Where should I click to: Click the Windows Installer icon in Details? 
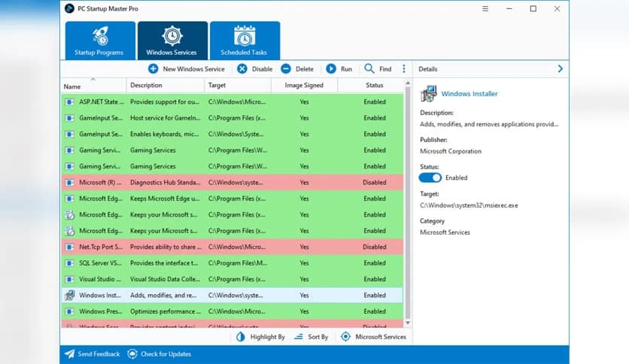pyautogui.click(x=428, y=94)
